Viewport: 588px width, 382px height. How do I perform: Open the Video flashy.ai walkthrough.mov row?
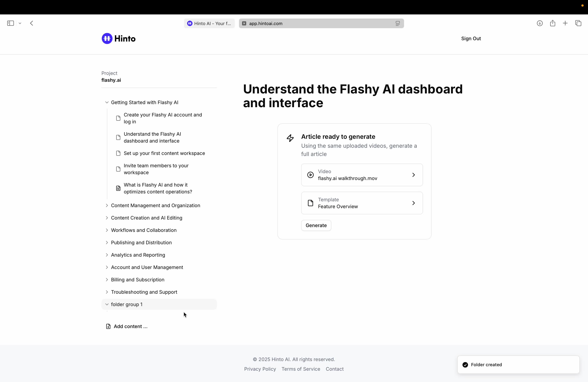[x=362, y=175]
